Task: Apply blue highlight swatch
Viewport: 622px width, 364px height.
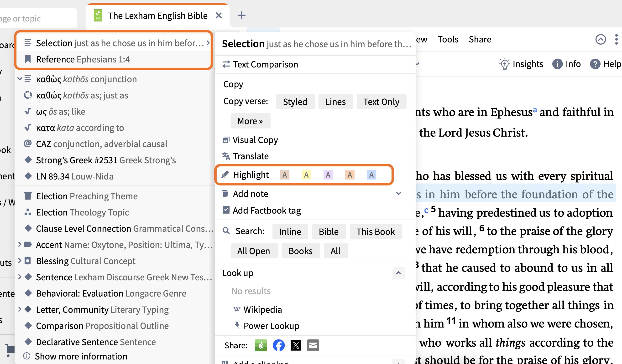Action: pos(371,175)
